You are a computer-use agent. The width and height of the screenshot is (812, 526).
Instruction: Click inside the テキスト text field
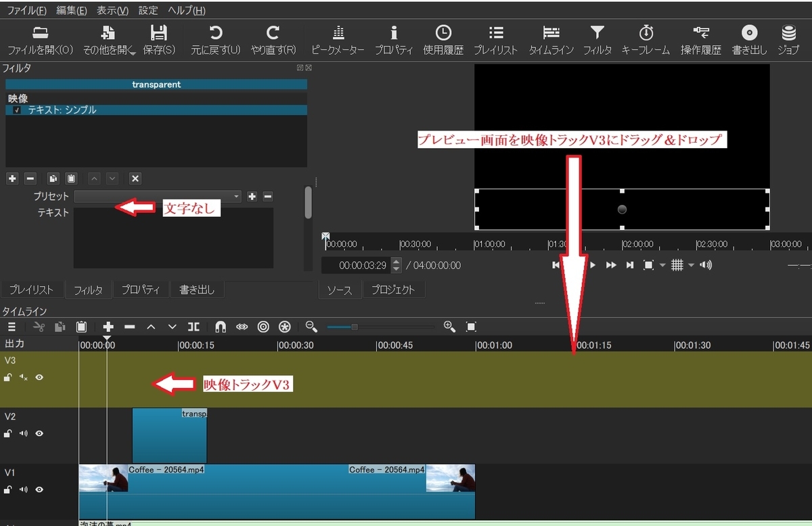click(x=173, y=238)
